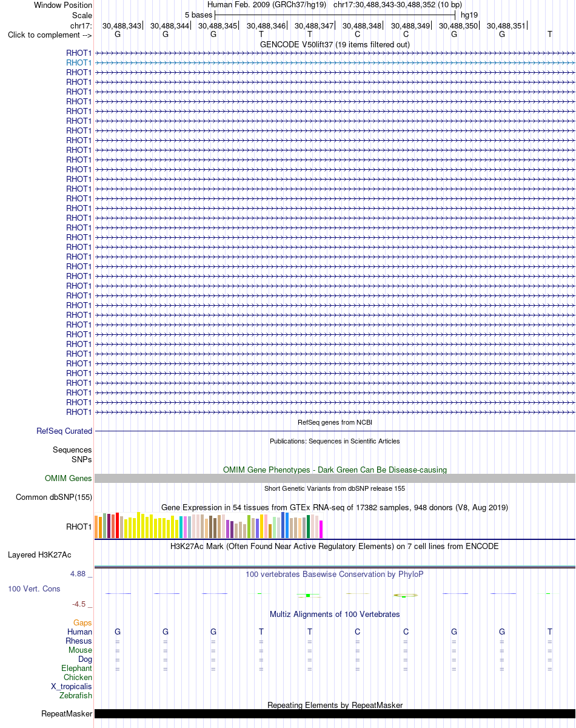Click position label 30,488,351
576x728 pixels.
(x=506, y=25)
